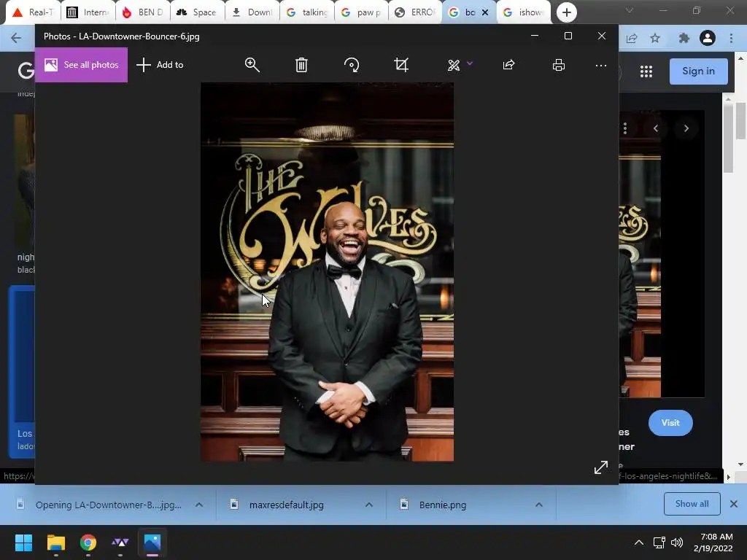The image size is (747, 560).
Task: Click the Photos app taskbar icon
Action: 152,542
